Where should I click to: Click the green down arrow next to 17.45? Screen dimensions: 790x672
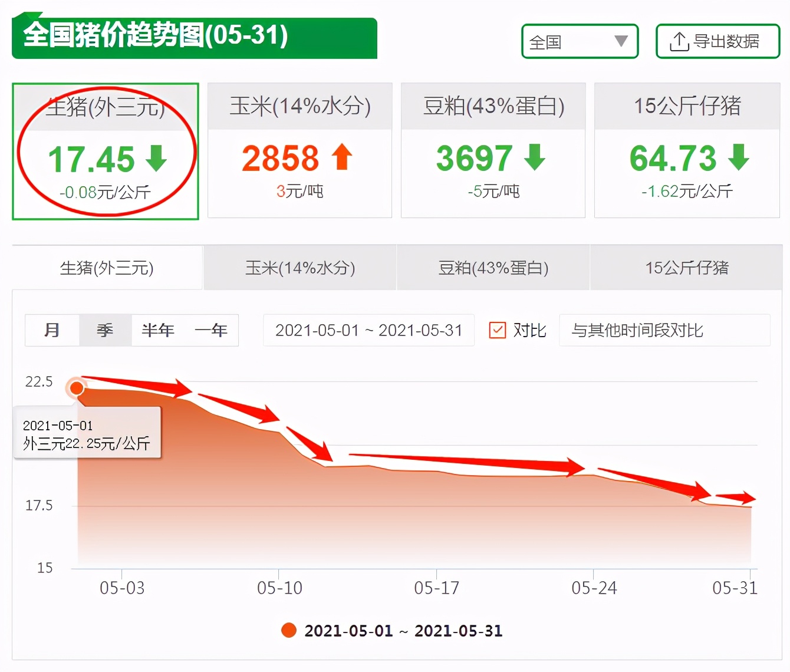tap(156, 157)
